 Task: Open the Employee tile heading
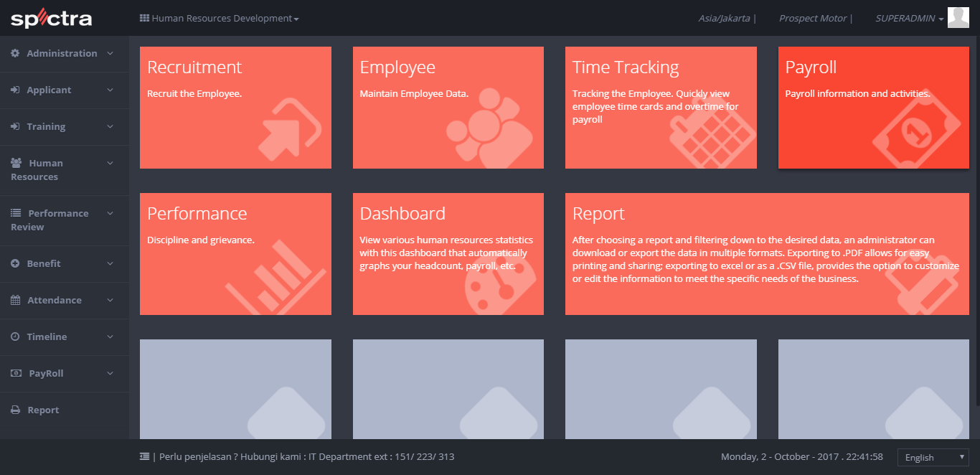397,68
